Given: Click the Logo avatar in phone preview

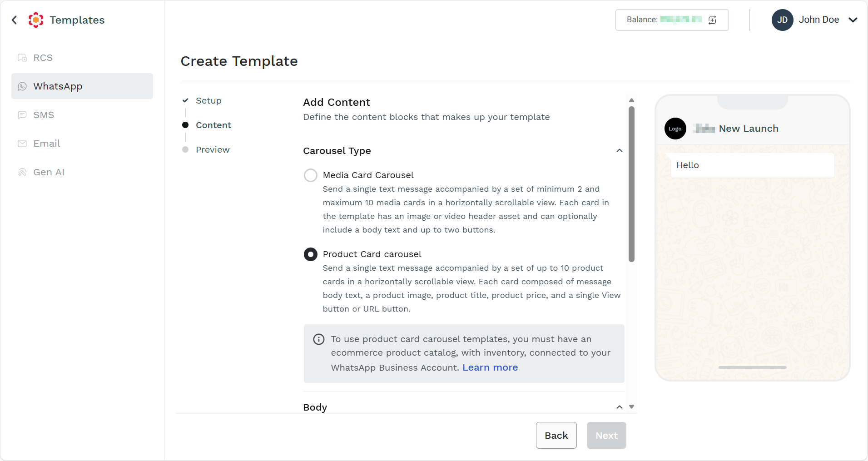Looking at the screenshot, I should coord(675,129).
